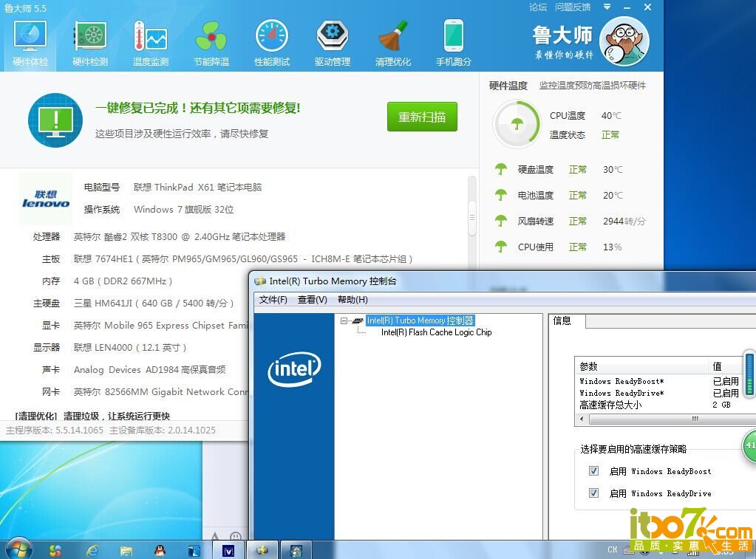Screen dimensions: 756x559
Task: Click the 硬盘温度 umbrella icon
Action: point(501,169)
